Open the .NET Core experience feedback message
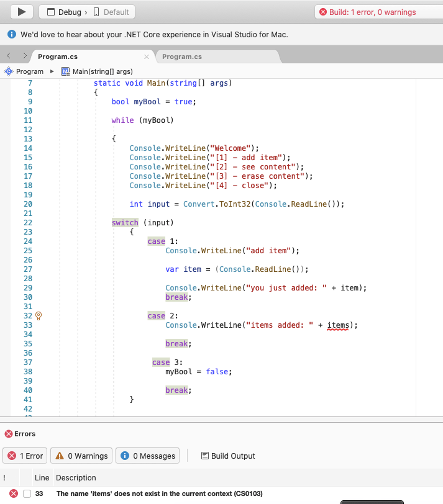Viewport: 443px width, 504px height. (154, 34)
